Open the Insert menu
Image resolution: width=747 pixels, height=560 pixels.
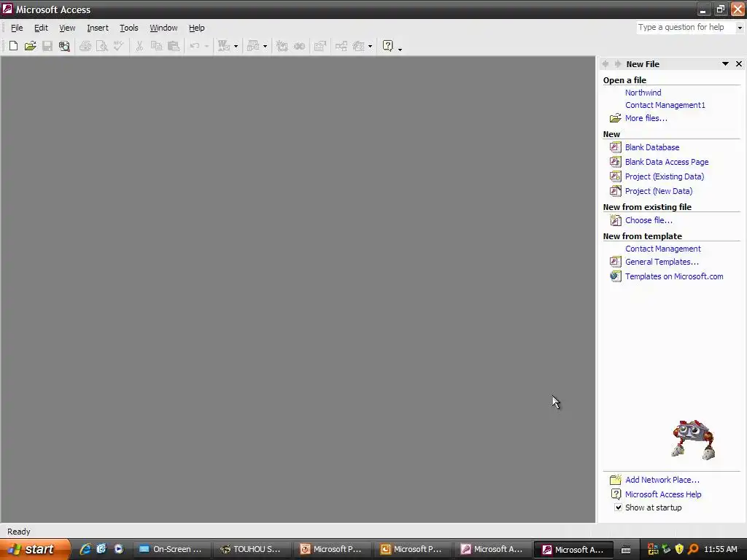(x=98, y=28)
